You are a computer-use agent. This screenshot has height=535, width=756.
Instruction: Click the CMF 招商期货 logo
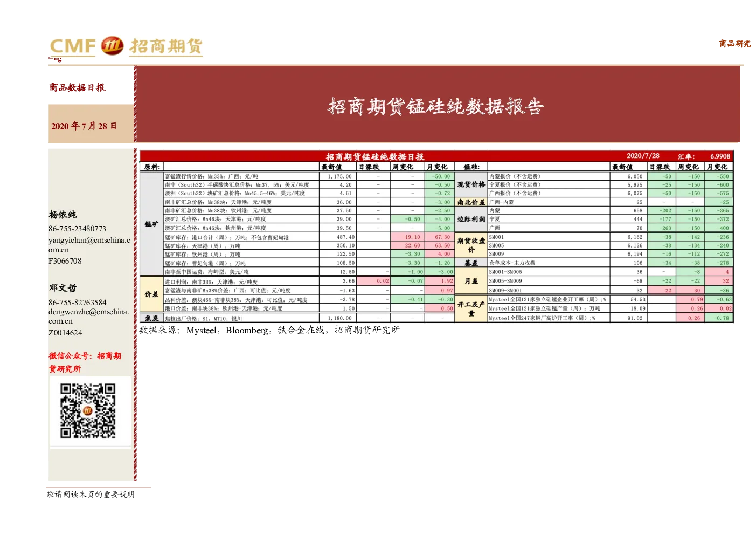pyautogui.click(x=126, y=46)
